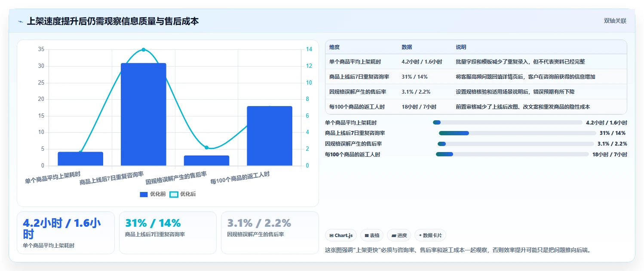Click x-axis label 每100个商品的返工人时
This screenshot has width=644, height=271.
(240, 177)
